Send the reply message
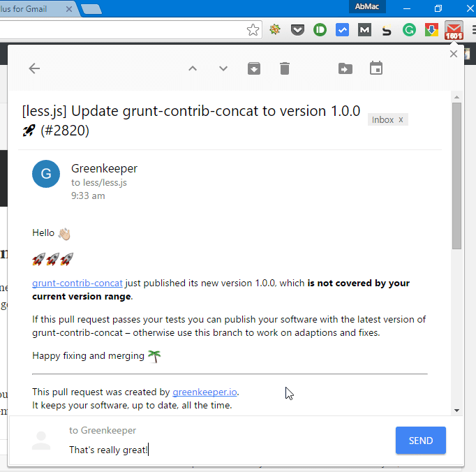The width and height of the screenshot is (476, 472). [x=420, y=441]
